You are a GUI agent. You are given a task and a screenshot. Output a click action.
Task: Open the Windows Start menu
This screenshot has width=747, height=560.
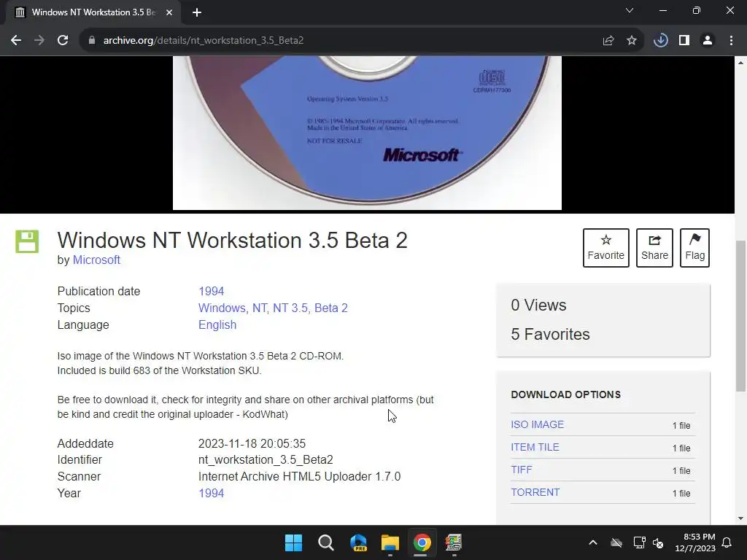(293, 542)
